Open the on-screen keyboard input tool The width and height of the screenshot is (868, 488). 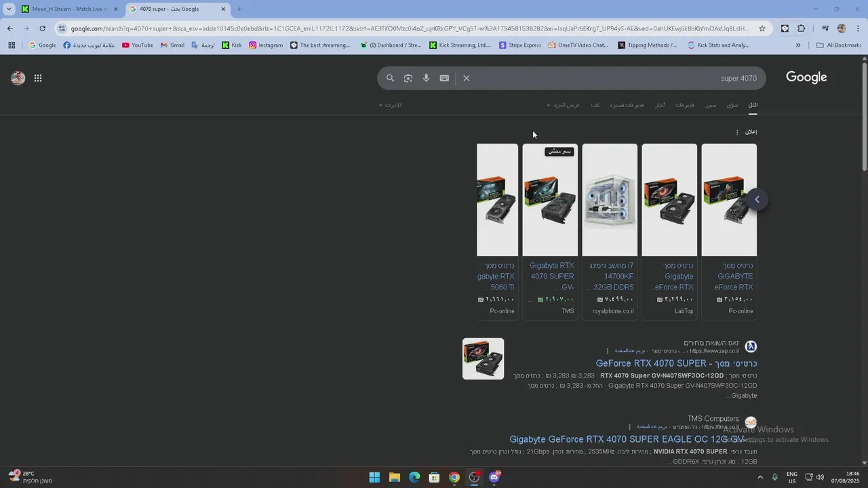pyautogui.click(x=444, y=78)
